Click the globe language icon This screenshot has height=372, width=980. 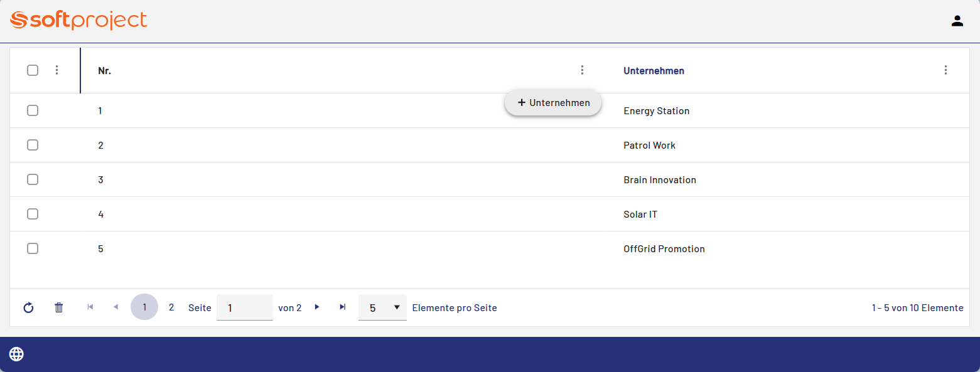(x=16, y=354)
